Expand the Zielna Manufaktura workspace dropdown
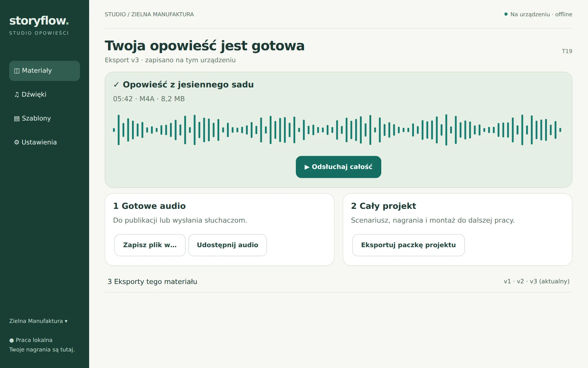This screenshot has height=368, width=588. pyautogui.click(x=38, y=321)
